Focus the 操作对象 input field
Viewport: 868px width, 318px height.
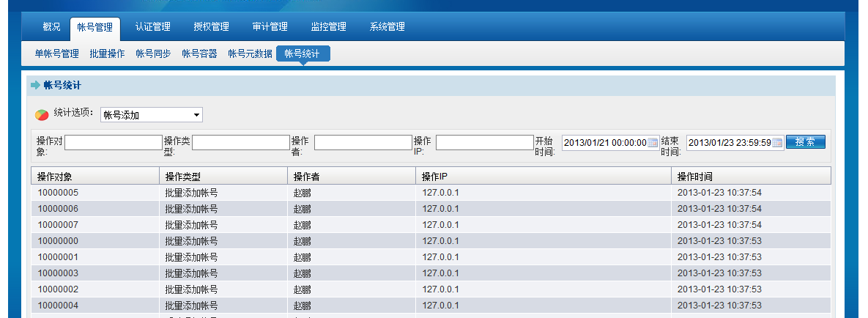coord(113,143)
